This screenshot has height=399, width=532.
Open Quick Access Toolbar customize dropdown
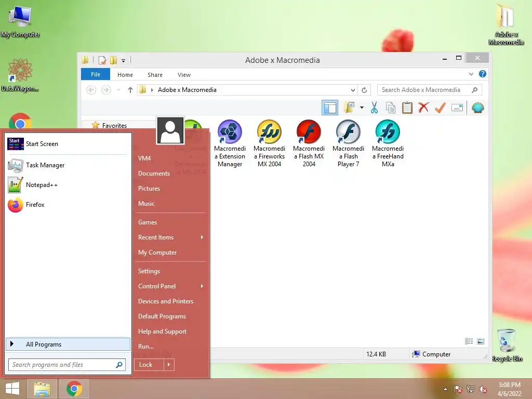124,60
